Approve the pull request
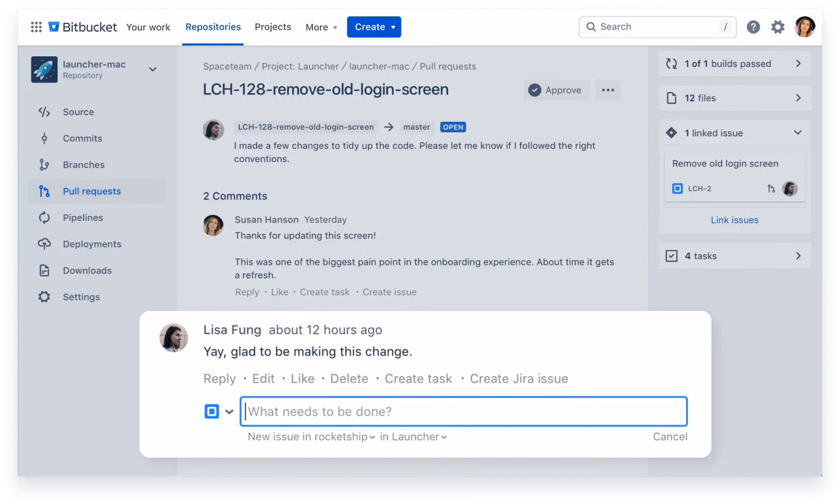 pyautogui.click(x=556, y=90)
